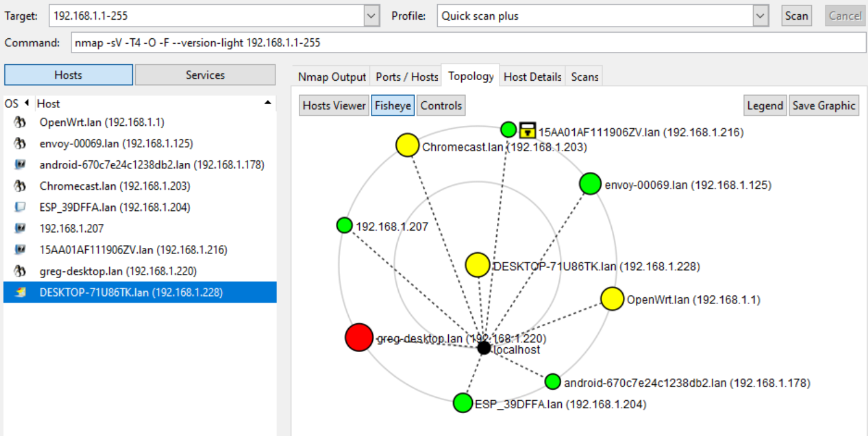Click the green envoy-00069.lan topology node

[589, 183]
